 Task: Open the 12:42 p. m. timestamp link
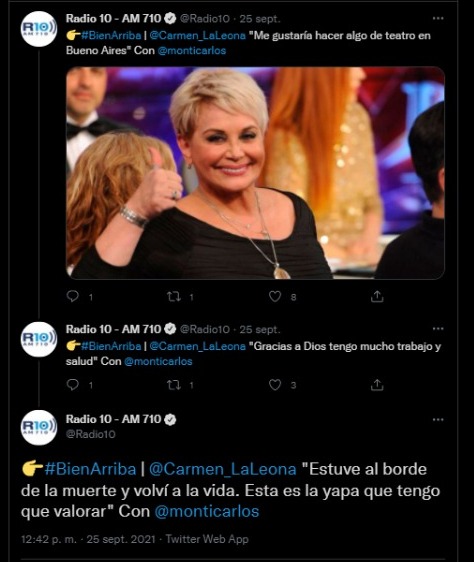(49, 539)
